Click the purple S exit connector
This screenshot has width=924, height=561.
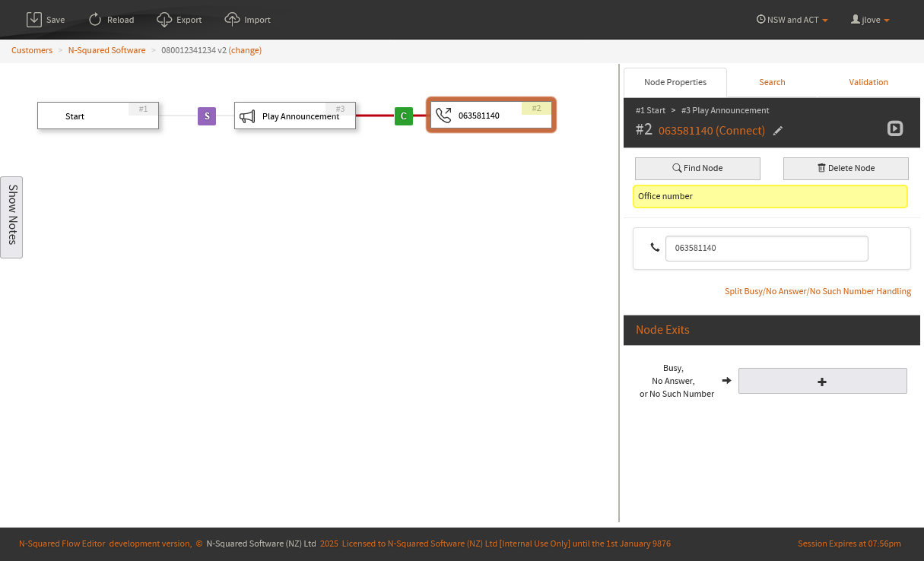[207, 116]
